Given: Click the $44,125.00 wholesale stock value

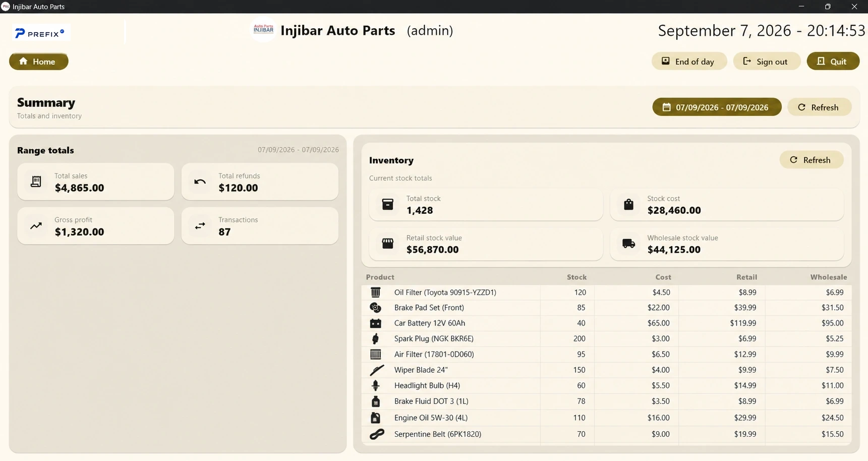Looking at the screenshot, I should (674, 250).
